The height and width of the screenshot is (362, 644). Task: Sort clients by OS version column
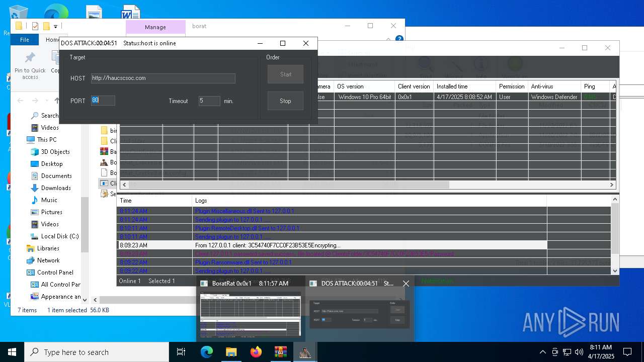coord(364,86)
